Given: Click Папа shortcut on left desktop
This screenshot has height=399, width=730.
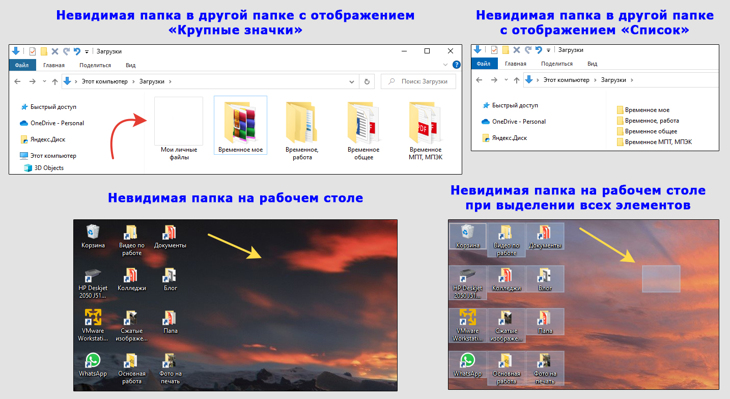Looking at the screenshot, I should click(x=170, y=322).
